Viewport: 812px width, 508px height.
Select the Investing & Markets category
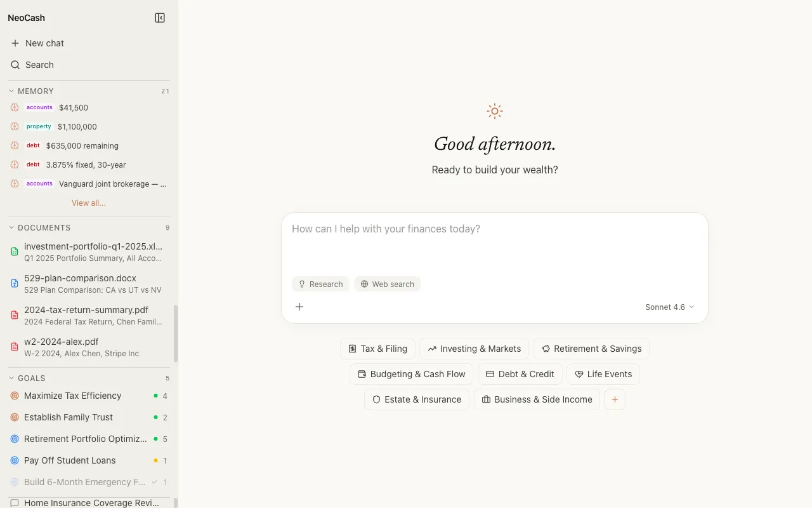(474, 349)
